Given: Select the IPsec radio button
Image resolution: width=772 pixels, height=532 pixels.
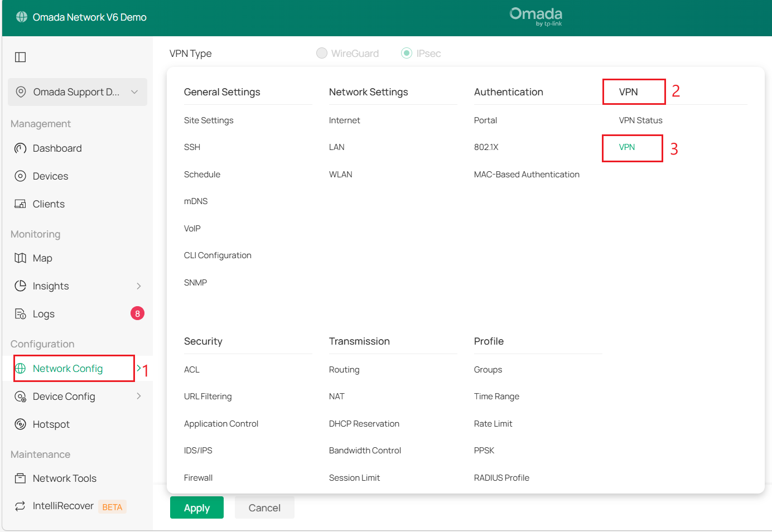Looking at the screenshot, I should click(407, 54).
